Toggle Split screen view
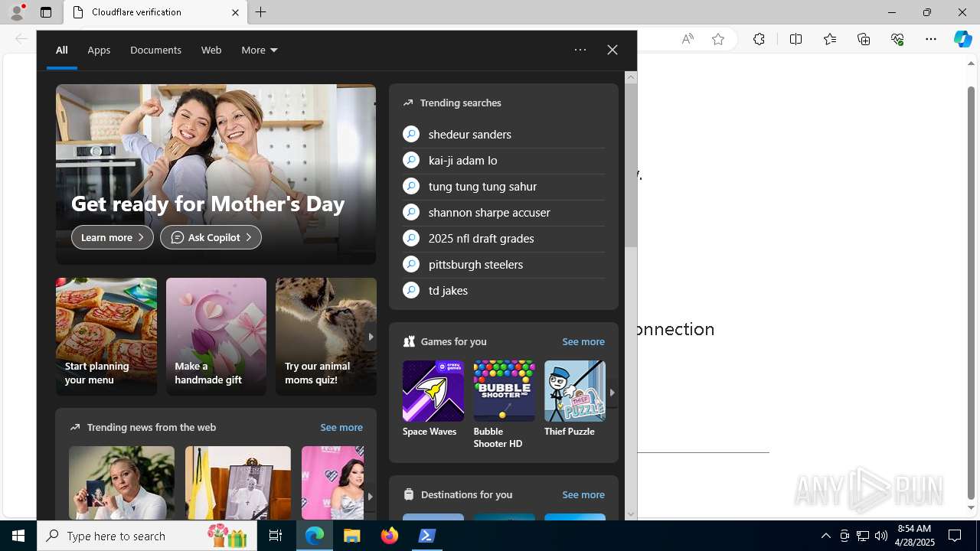 pos(795,39)
